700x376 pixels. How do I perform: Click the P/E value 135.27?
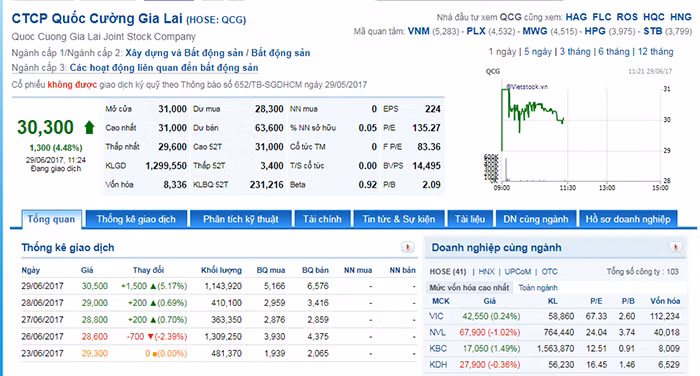[426, 128]
